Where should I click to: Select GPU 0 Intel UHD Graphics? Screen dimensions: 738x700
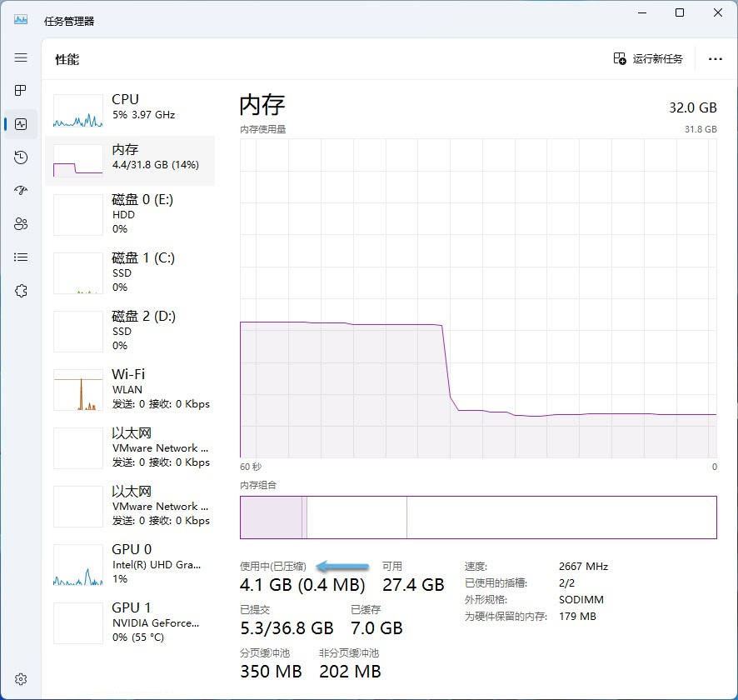[x=130, y=564]
